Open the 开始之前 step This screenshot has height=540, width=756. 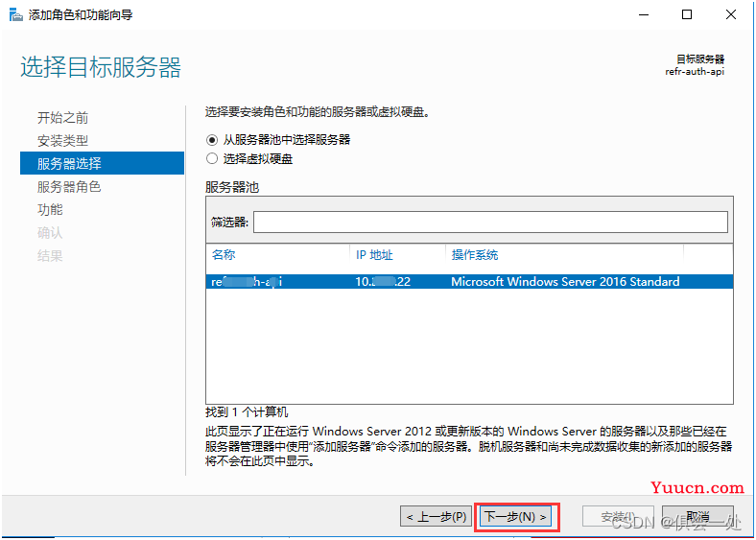[x=62, y=118]
